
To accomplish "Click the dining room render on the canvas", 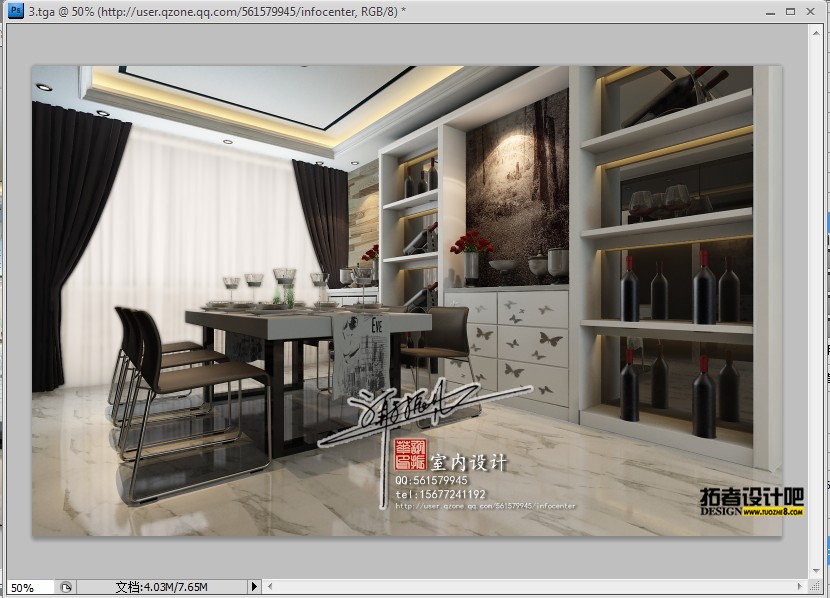I will [x=407, y=301].
